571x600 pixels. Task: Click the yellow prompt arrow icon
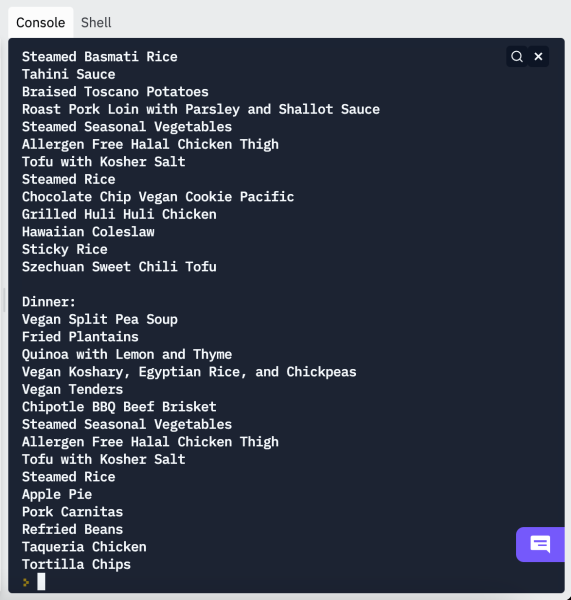[x=26, y=582]
